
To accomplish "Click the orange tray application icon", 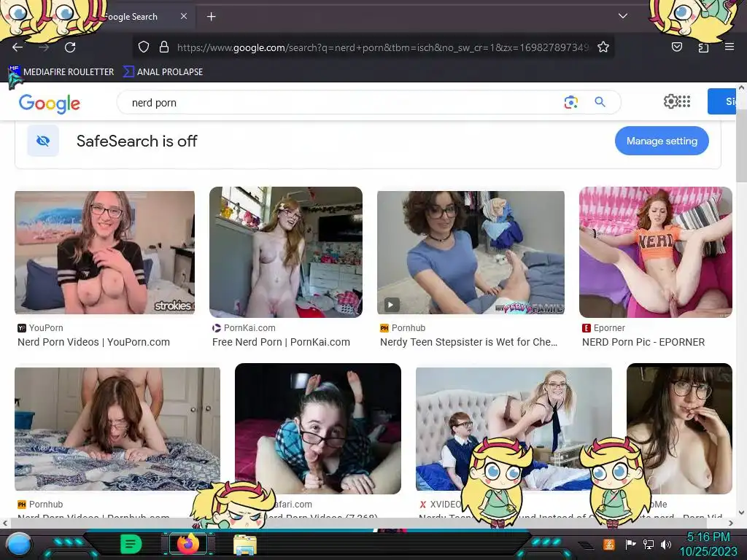I will click(x=609, y=544).
